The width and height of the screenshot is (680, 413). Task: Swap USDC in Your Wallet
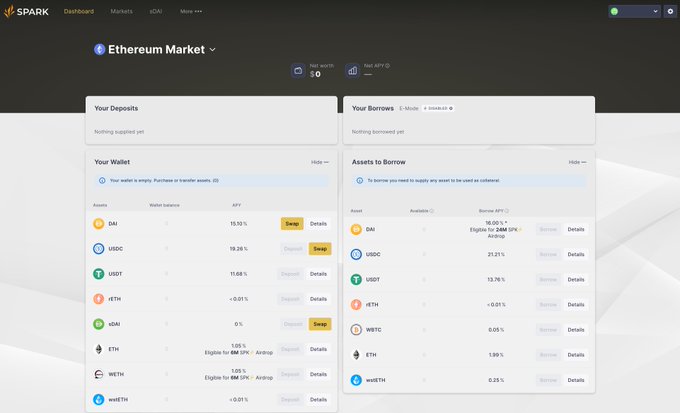[x=320, y=249]
